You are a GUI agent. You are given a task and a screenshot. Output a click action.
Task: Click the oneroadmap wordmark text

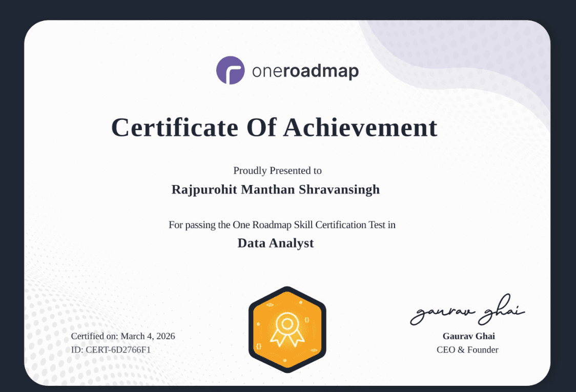pos(305,71)
